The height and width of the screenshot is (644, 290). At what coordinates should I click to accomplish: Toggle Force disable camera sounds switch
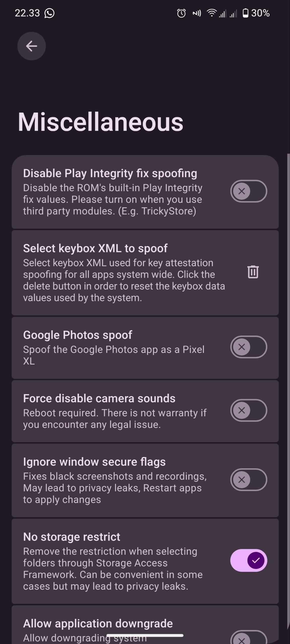point(248,410)
